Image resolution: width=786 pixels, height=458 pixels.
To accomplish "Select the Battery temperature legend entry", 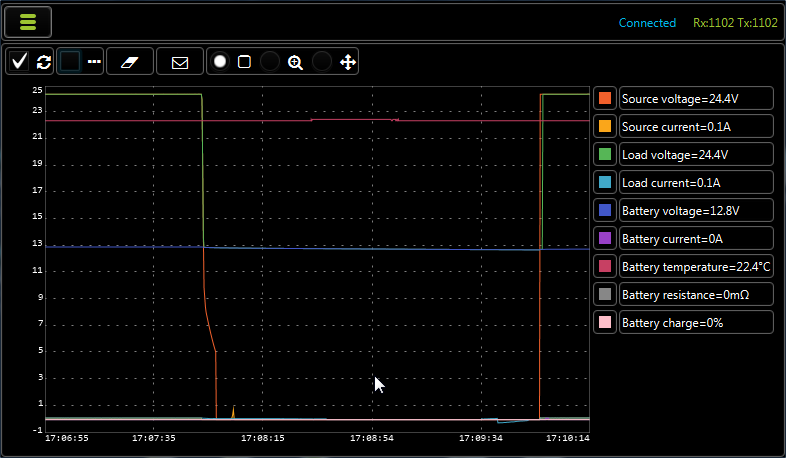I will click(x=695, y=266).
